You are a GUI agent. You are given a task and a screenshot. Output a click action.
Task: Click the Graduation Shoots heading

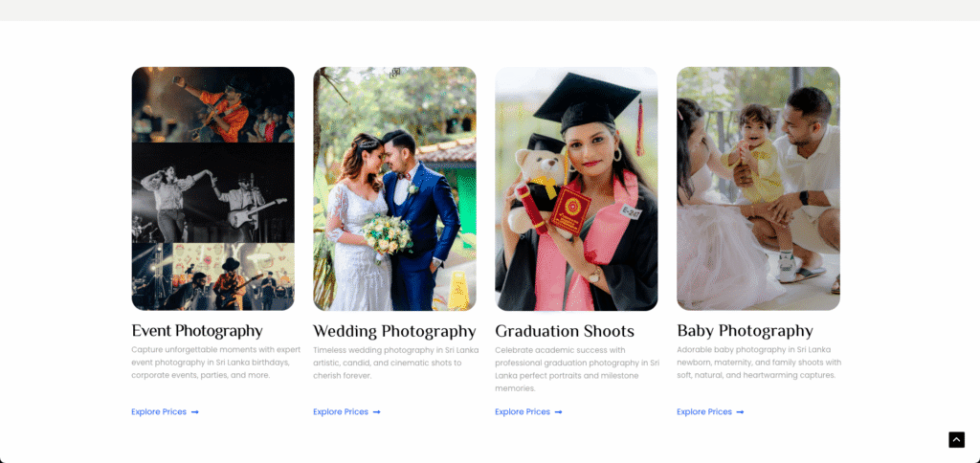pos(565,331)
